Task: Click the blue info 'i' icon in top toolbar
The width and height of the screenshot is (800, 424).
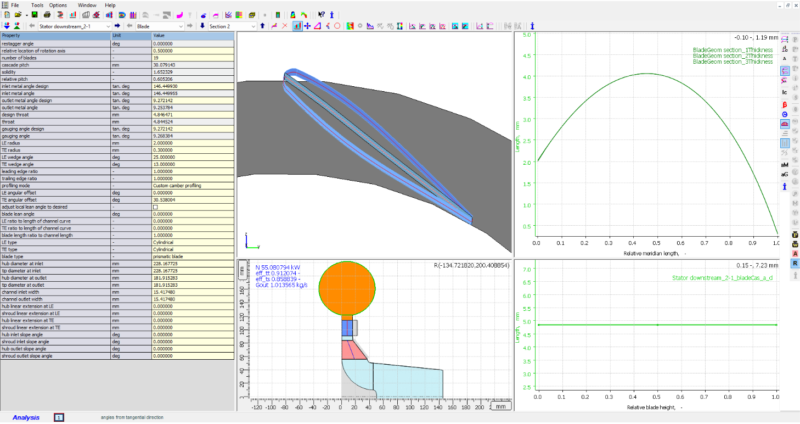Action: click(x=332, y=15)
